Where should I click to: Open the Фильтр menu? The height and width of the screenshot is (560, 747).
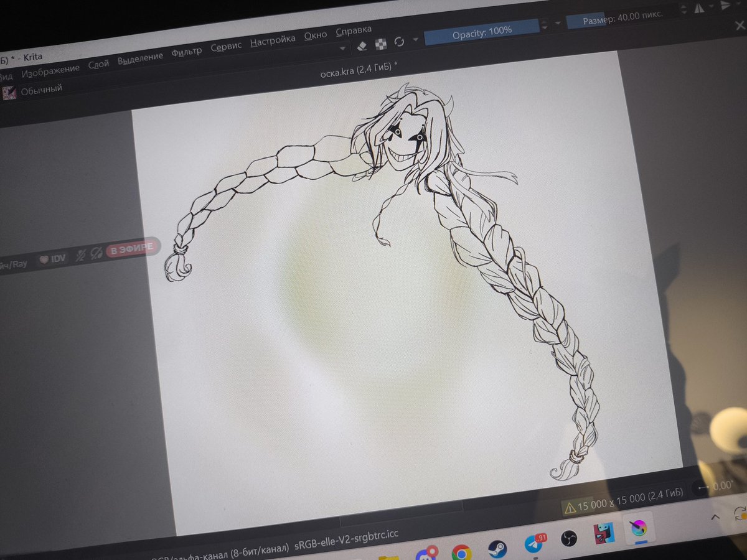pos(186,52)
